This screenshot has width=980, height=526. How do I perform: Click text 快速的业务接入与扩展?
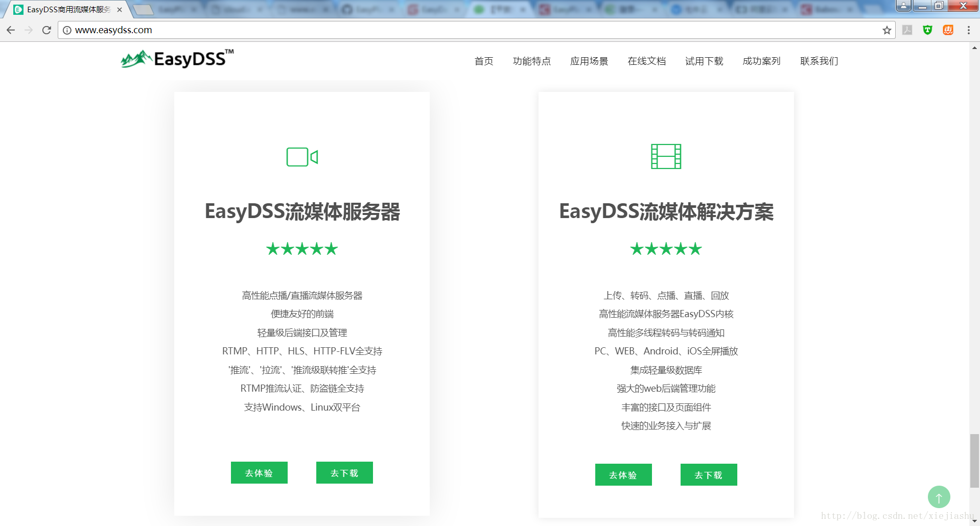666,425
